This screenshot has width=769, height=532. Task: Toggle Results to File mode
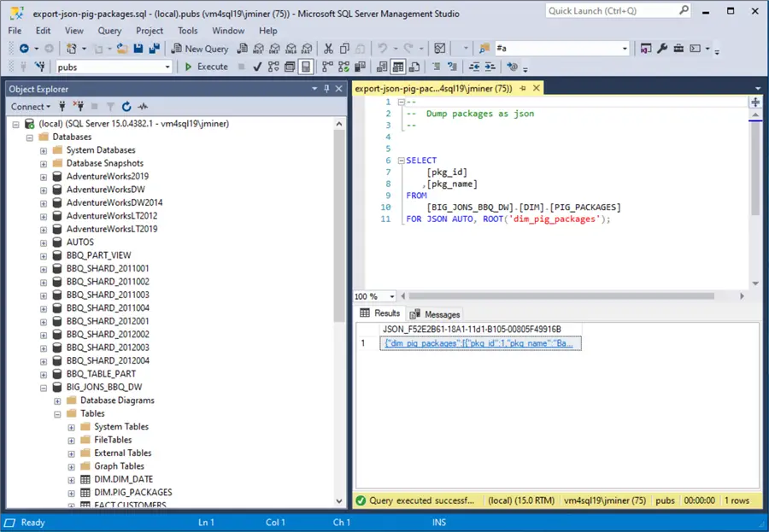pos(414,67)
